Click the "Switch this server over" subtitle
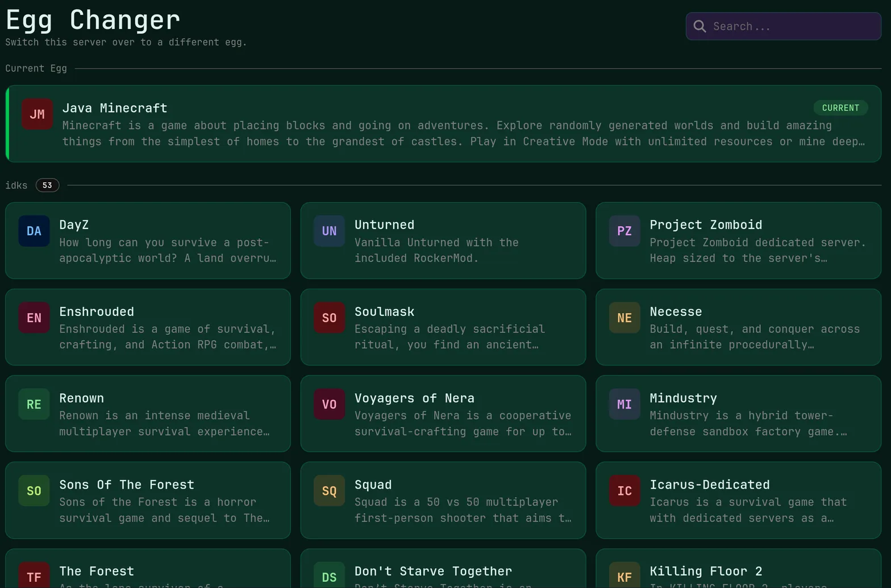This screenshot has height=588, width=891. [x=126, y=43]
